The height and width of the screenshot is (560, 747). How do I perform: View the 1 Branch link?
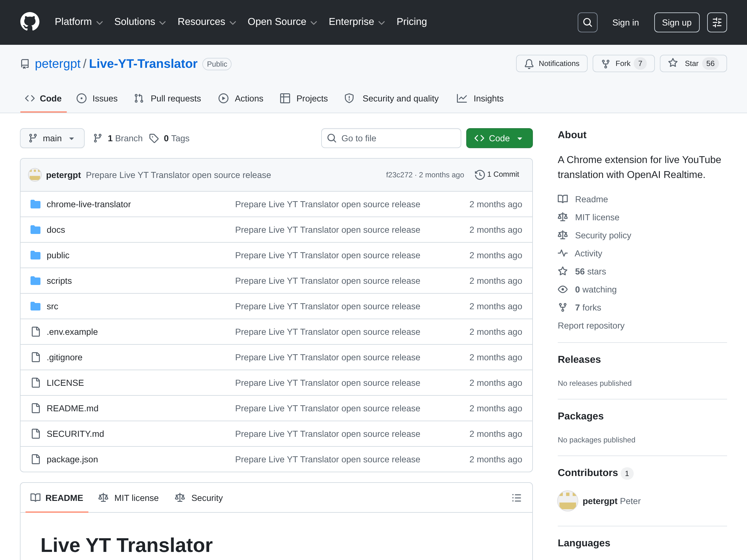(118, 138)
